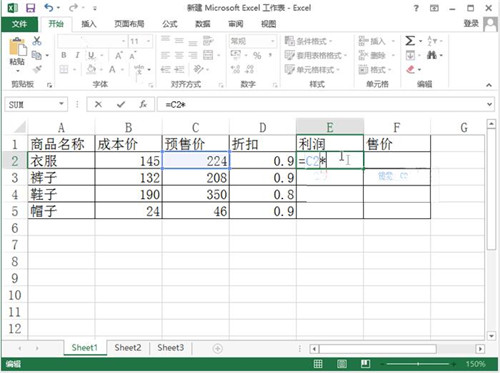Click the Find binoculars icon

pyautogui.click(x=432, y=55)
